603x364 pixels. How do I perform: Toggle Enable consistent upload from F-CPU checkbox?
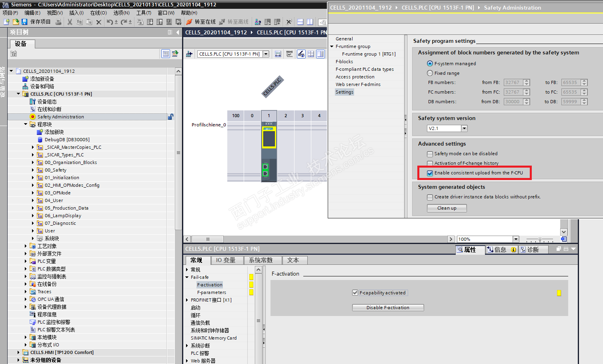pos(430,173)
